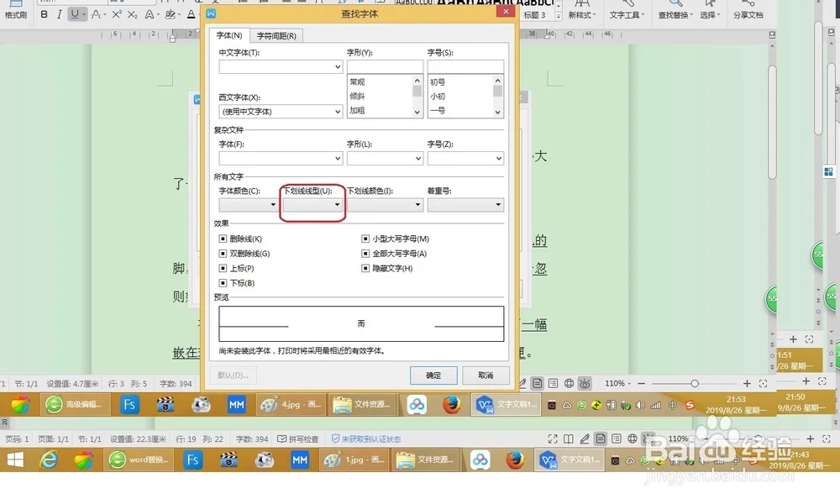Click 取消 button in dialog
840x504 pixels.
pos(486,375)
